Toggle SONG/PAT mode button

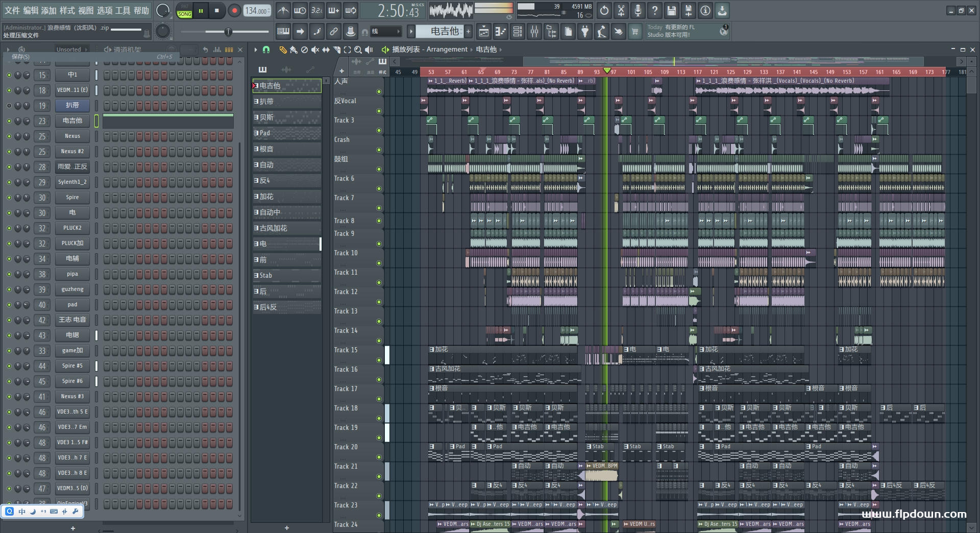point(184,11)
